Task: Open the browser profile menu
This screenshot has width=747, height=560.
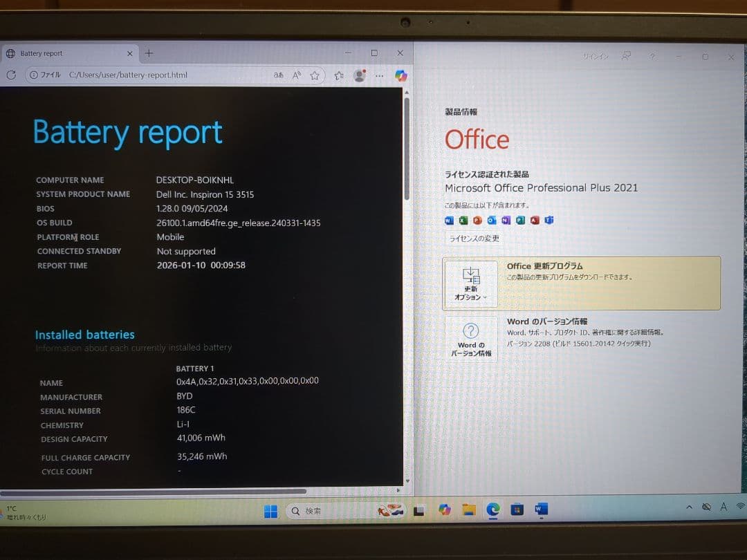Action: (359, 76)
